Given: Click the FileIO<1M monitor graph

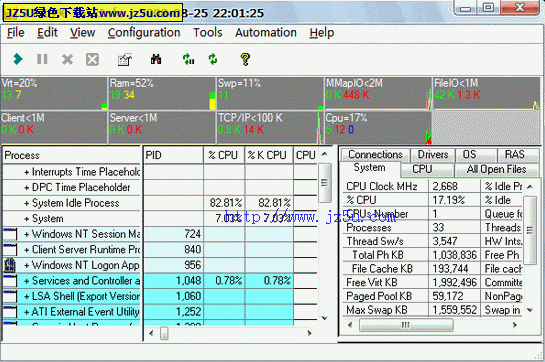Looking at the screenshot, I should pos(486,93).
